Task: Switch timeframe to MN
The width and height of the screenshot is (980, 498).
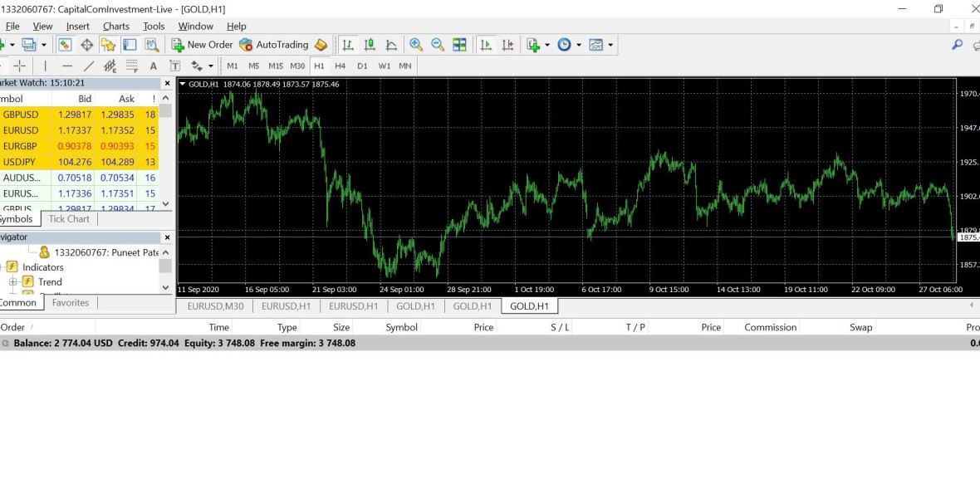Action: [x=405, y=66]
